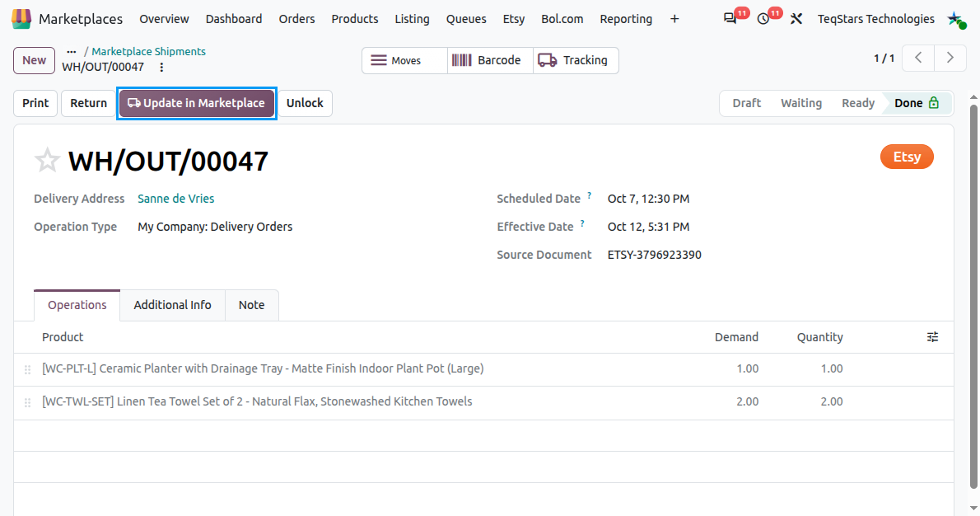Image resolution: width=980 pixels, height=516 pixels.
Task: Open the Dashboard menu
Action: 234,19
